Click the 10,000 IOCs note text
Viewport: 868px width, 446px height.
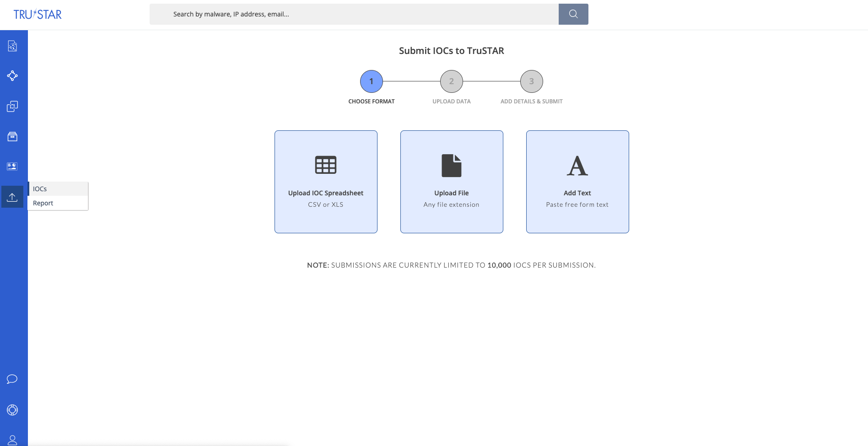(x=452, y=265)
